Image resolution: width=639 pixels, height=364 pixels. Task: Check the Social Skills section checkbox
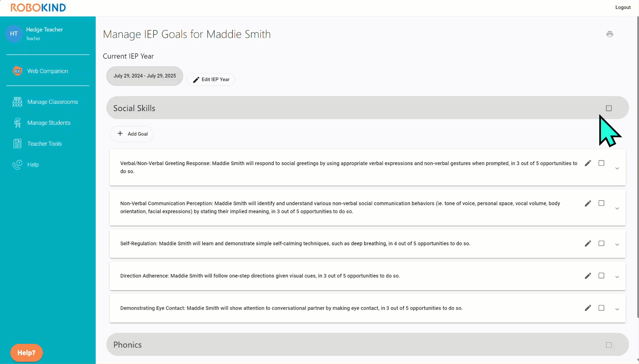(609, 108)
